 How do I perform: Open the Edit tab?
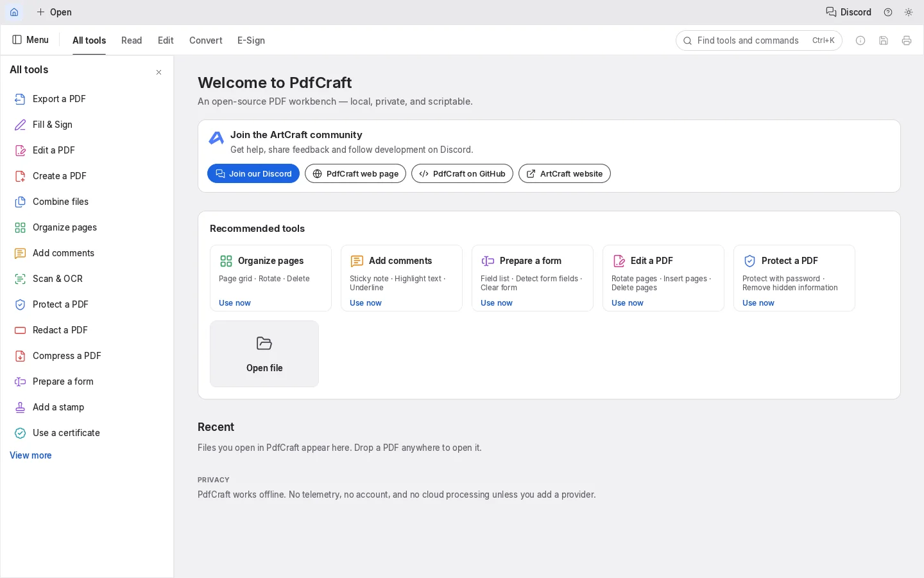[166, 40]
